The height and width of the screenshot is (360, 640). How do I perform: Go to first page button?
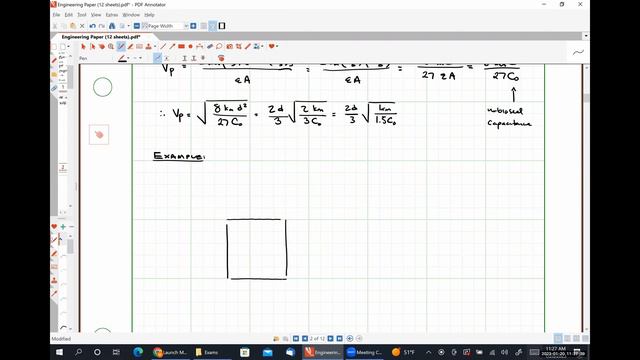(x=296, y=338)
